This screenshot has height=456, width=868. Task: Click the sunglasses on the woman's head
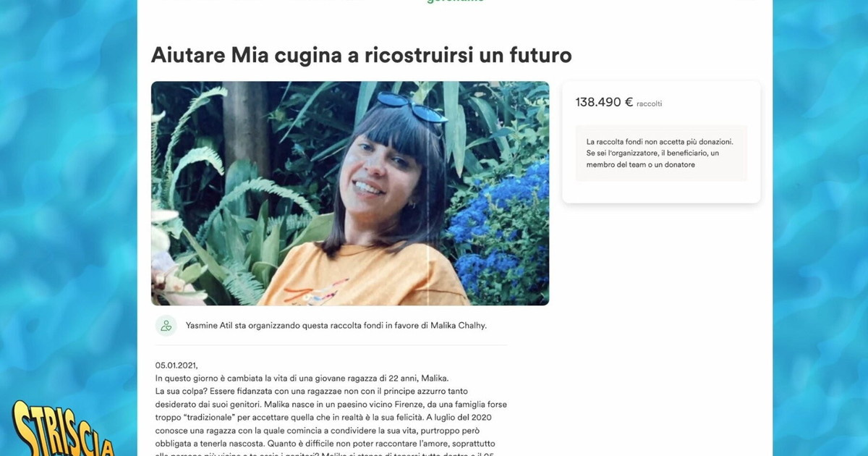coord(411,106)
